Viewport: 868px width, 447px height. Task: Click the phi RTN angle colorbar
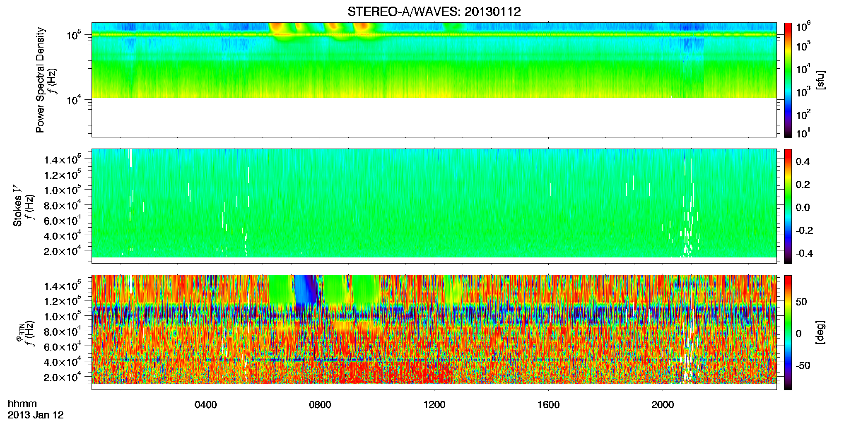(x=788, y=332)
